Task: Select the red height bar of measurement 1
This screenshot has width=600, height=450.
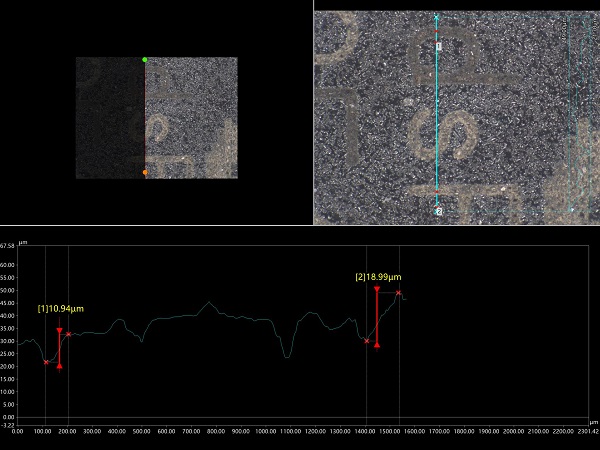Action: [x=60, y=348]
